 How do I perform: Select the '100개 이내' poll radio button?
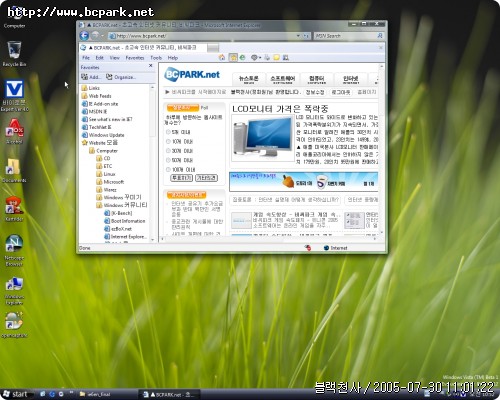tap(168, 169)
